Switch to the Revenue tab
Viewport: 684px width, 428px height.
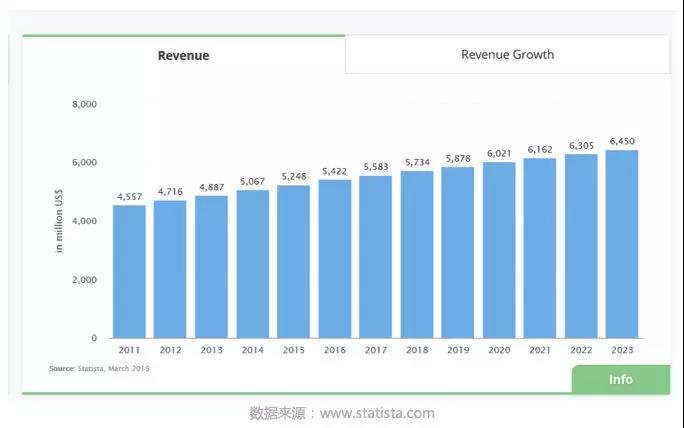pyautogui.click(x=184, y=55)
